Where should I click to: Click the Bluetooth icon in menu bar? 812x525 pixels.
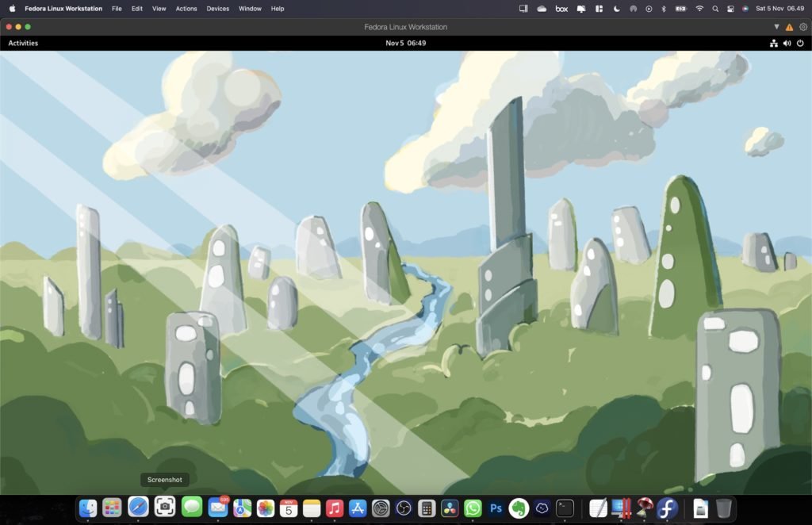pyautogui.click(x=664, y=9)
